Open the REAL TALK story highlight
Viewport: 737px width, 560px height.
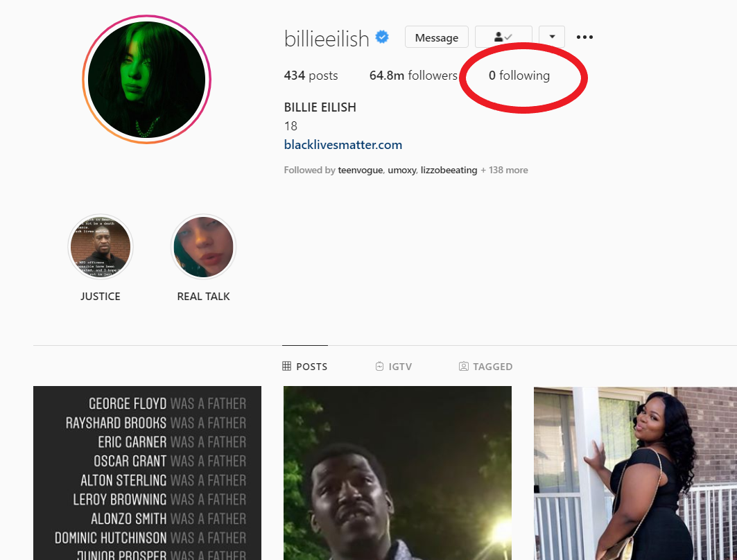pyautogui.click(x=204, y=247)
